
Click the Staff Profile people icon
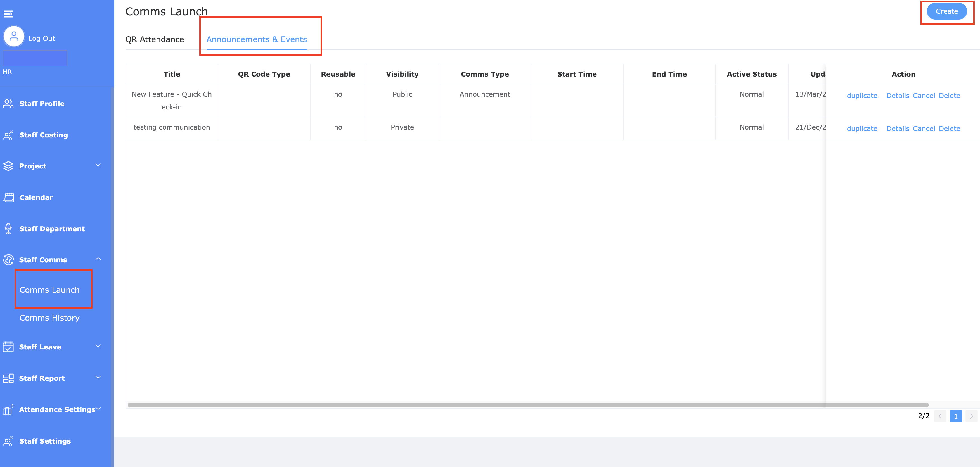tap(8, 103)
